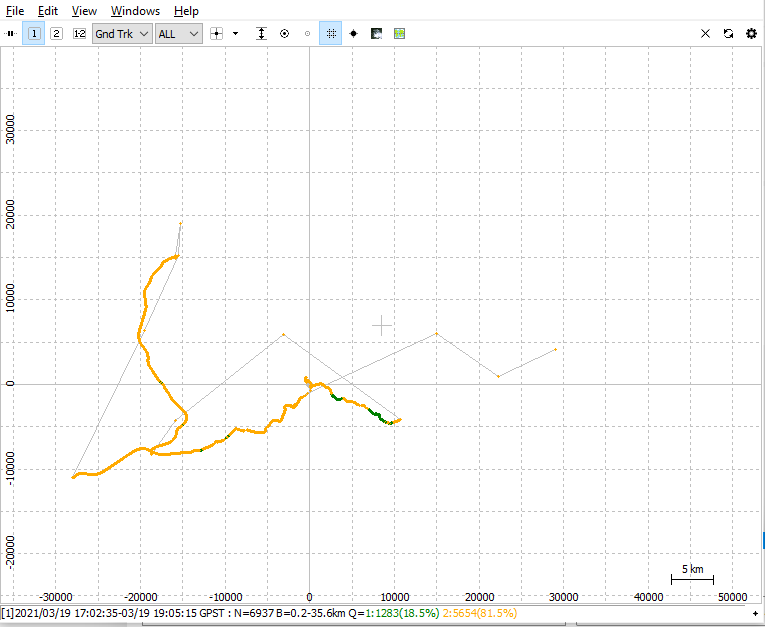The height and width of the screenshot is (627, 765).
Task: Click the connect to stream icon
Action: coord(11,34)
